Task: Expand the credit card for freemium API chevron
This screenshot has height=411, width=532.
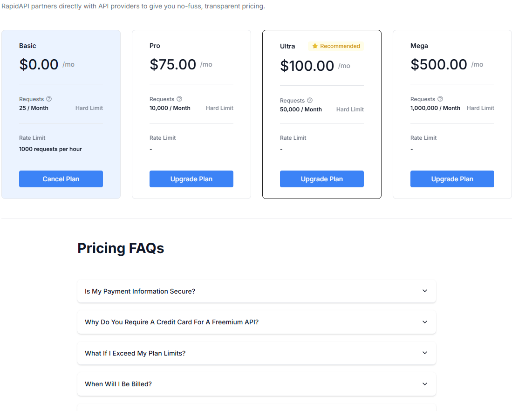Action: [x=425, y=322]
